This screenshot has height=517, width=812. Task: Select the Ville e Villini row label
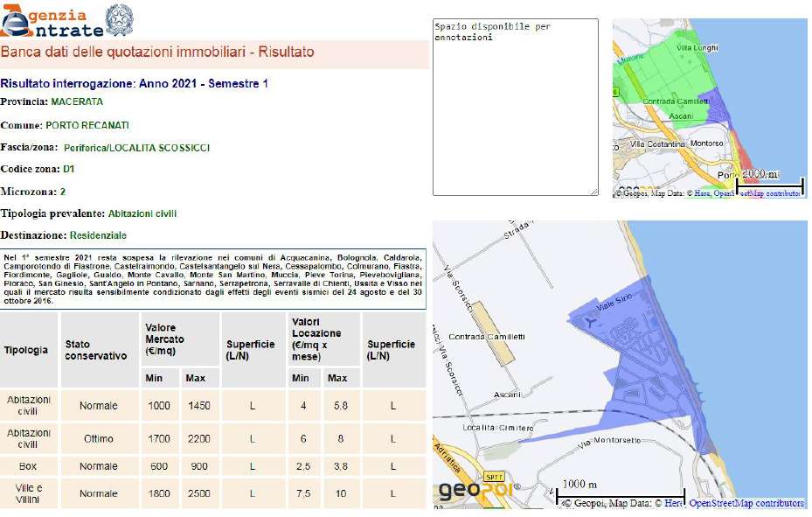[26, 493]
